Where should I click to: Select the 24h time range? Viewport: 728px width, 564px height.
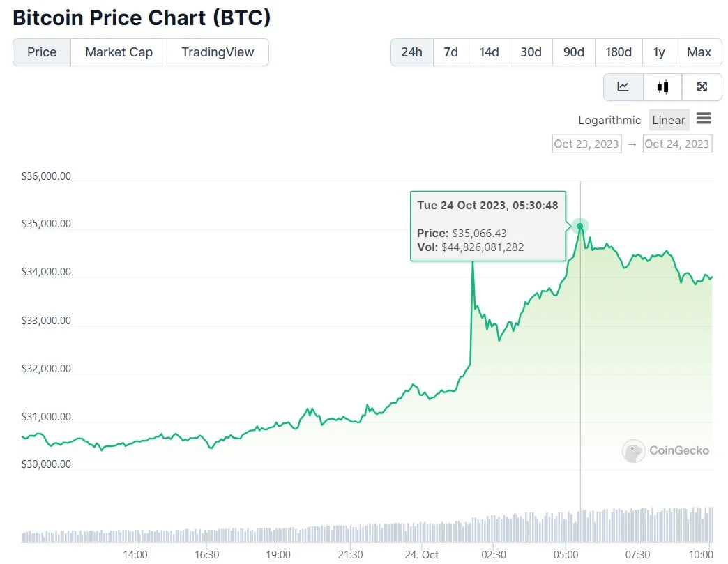412,52
